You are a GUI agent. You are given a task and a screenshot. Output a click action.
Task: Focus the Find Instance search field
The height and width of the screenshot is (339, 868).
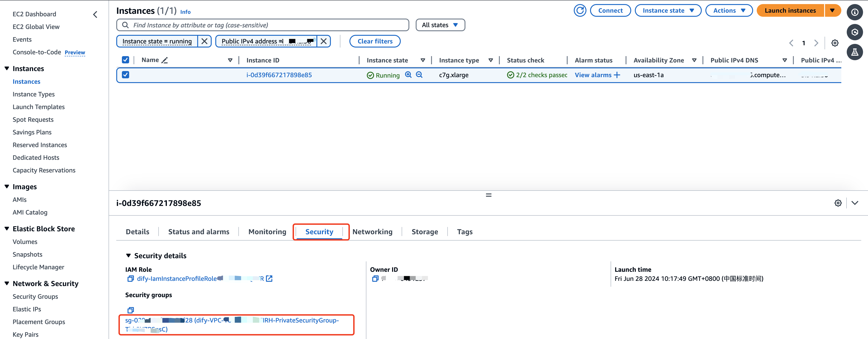[263, 25]
